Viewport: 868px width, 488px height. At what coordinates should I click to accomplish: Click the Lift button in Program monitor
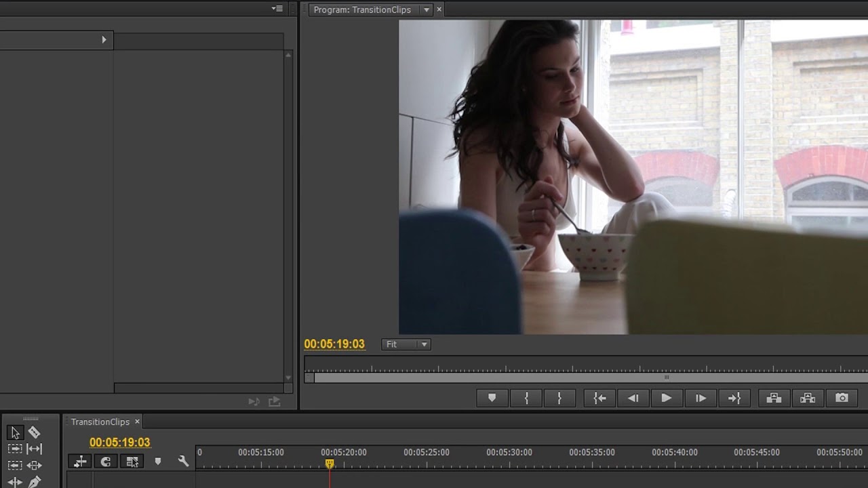(x=774, y=398)
